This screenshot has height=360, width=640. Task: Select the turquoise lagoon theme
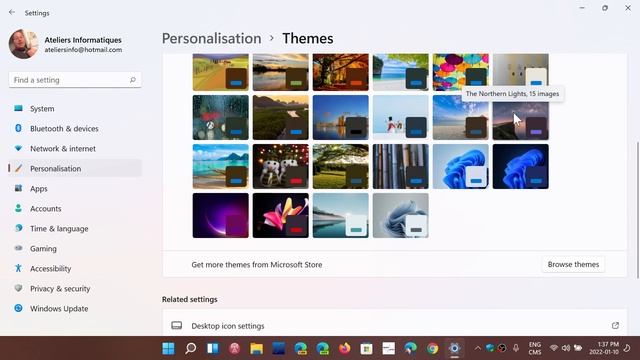click(x=220, y=167)
